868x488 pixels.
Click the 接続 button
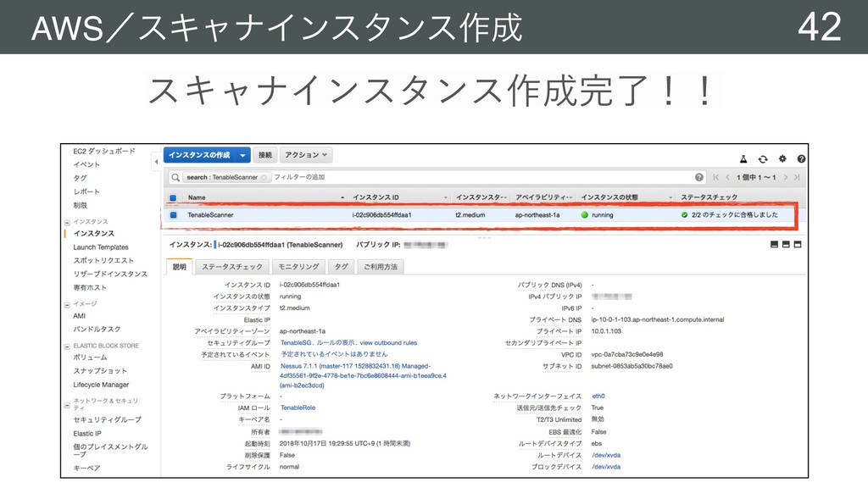pos(265,155)
